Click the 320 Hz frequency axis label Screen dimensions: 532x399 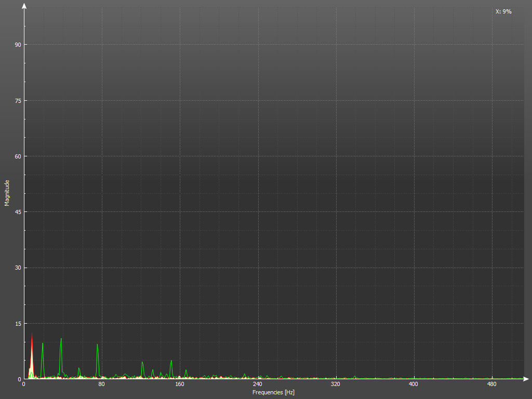[336, 384]
